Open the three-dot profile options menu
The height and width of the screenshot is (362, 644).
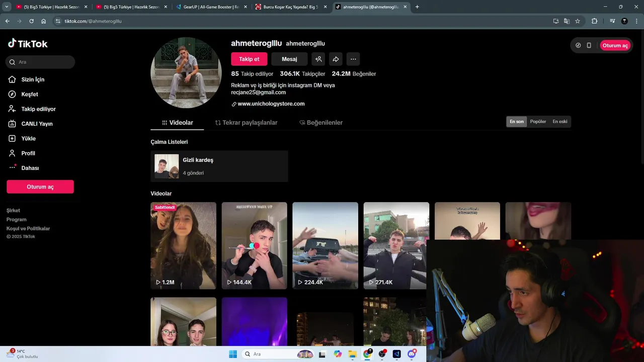coord(353,59)
